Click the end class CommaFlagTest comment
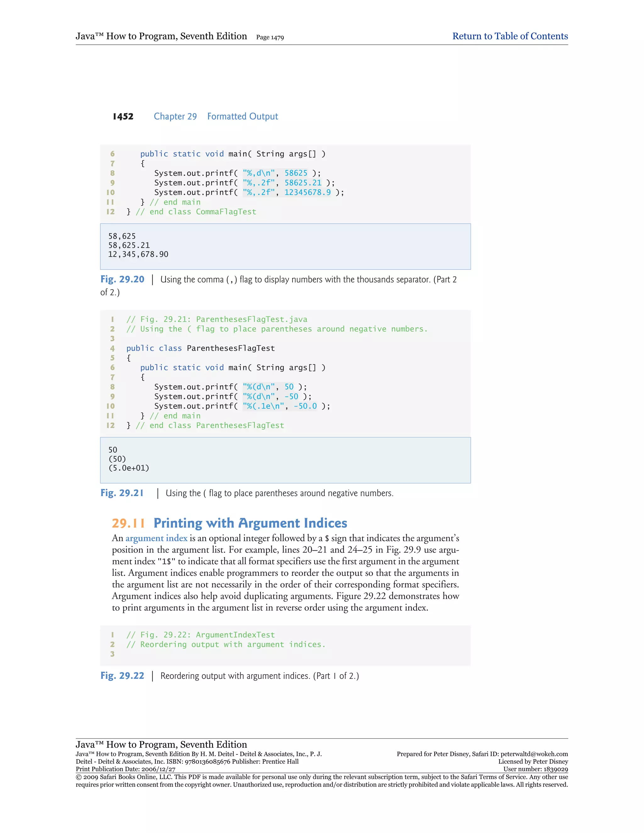 coord(196,212)
